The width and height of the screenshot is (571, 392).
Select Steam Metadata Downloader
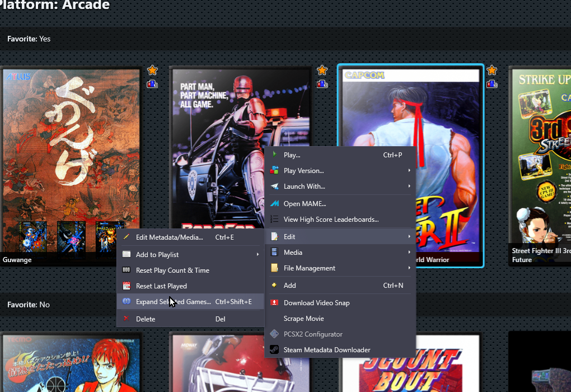click(x=340, y=350)
